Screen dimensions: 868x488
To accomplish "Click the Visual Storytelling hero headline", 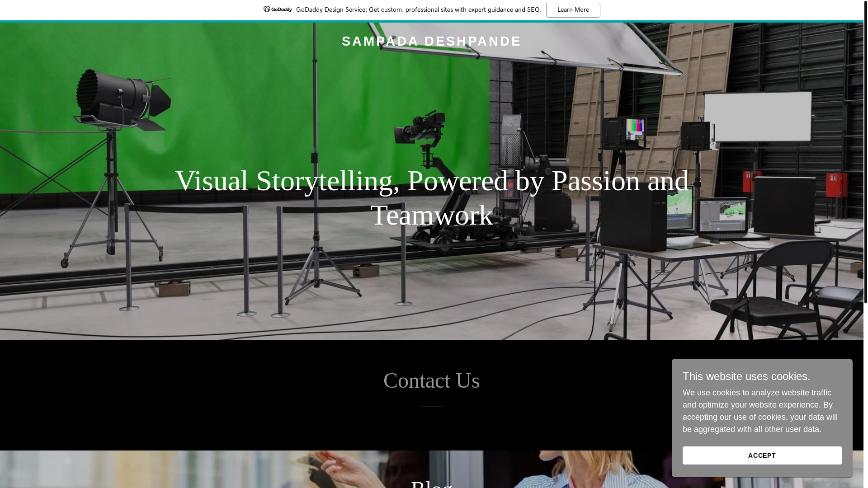I will (x=432, y=198).
